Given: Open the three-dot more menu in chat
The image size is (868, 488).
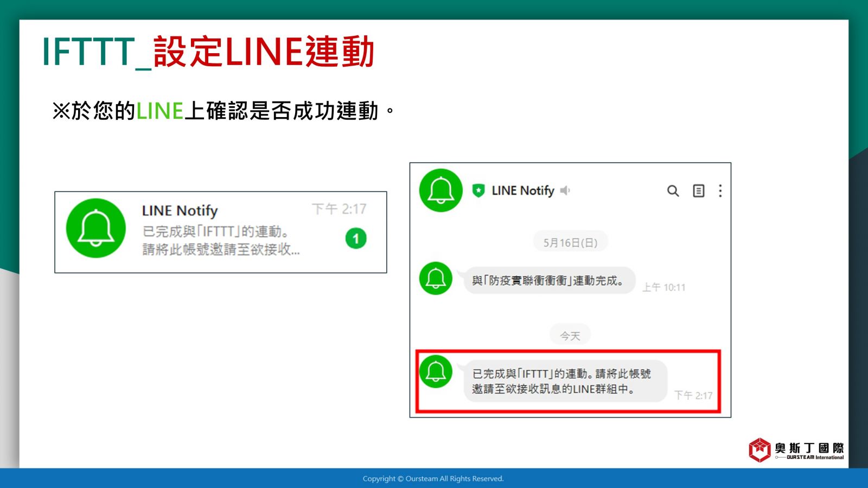Looking at the screenshot, I should 720,191.
